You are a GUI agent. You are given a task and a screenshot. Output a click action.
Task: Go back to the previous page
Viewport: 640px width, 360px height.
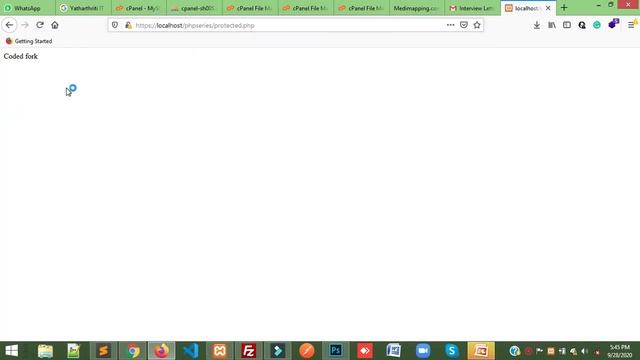click(x=9, y=25)
